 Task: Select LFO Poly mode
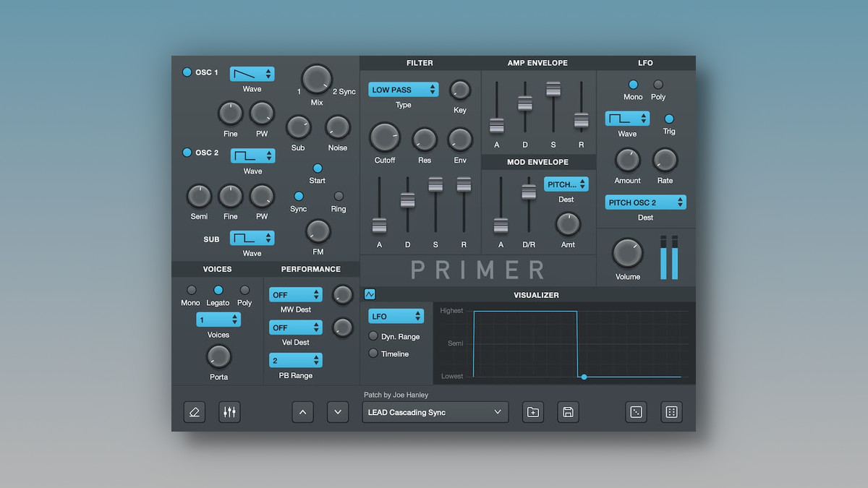pyautogui.click(x=658, y=85)
